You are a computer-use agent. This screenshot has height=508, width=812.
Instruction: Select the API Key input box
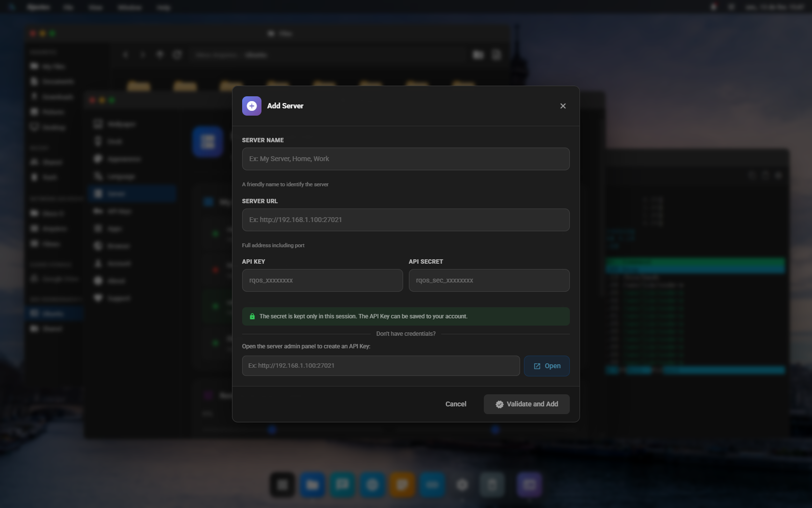click(x=322, y=280)
